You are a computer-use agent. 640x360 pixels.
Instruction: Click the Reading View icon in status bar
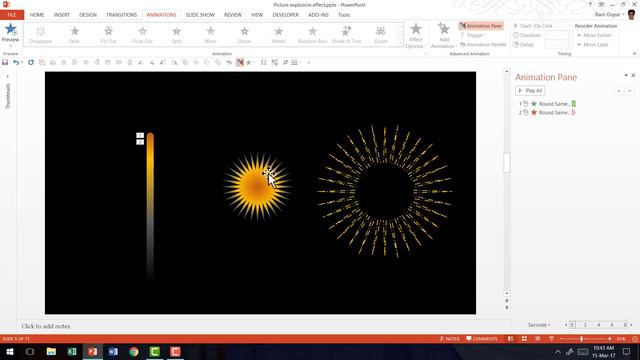point(538,339)
